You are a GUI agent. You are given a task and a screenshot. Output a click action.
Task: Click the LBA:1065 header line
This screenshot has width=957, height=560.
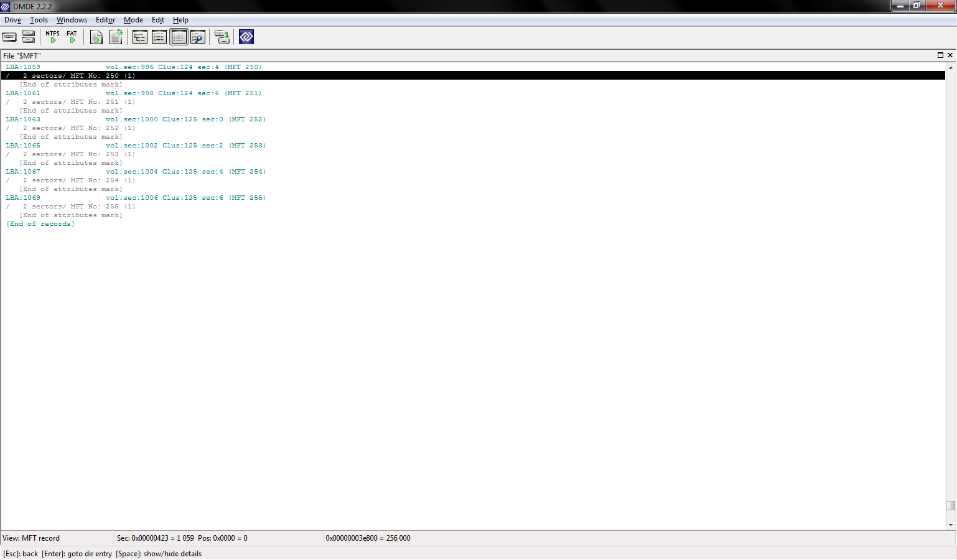coord(136,146)
